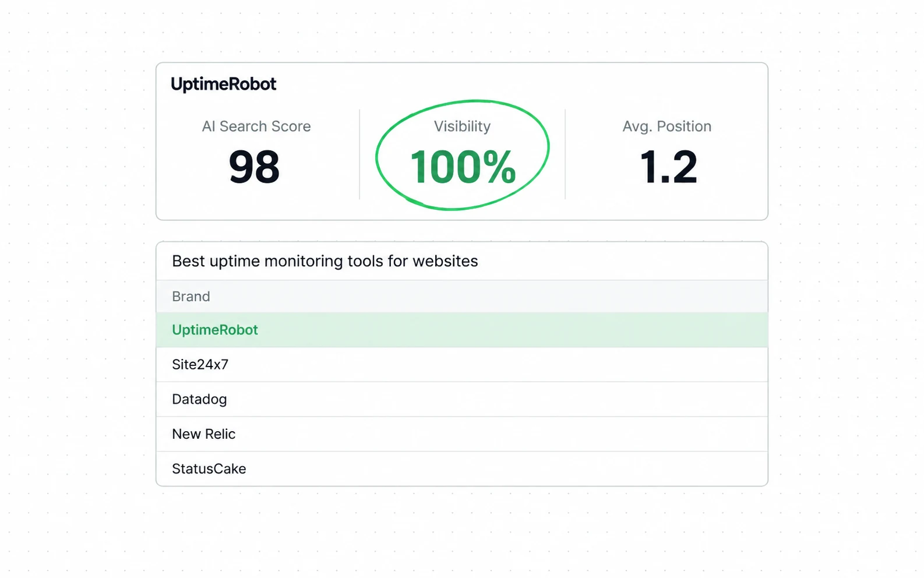Image resolution: width=924 pixels, height=578 pixels.
Task: Click the 100% visibility value
Action: click(x=463, y=167)
